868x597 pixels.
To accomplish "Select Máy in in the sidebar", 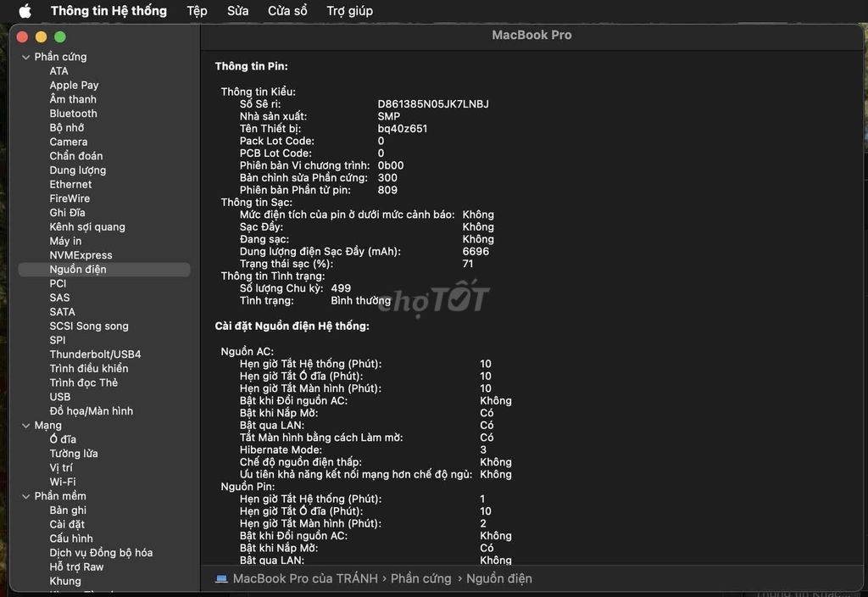I will pyautogui.click(x=65, y=241).
